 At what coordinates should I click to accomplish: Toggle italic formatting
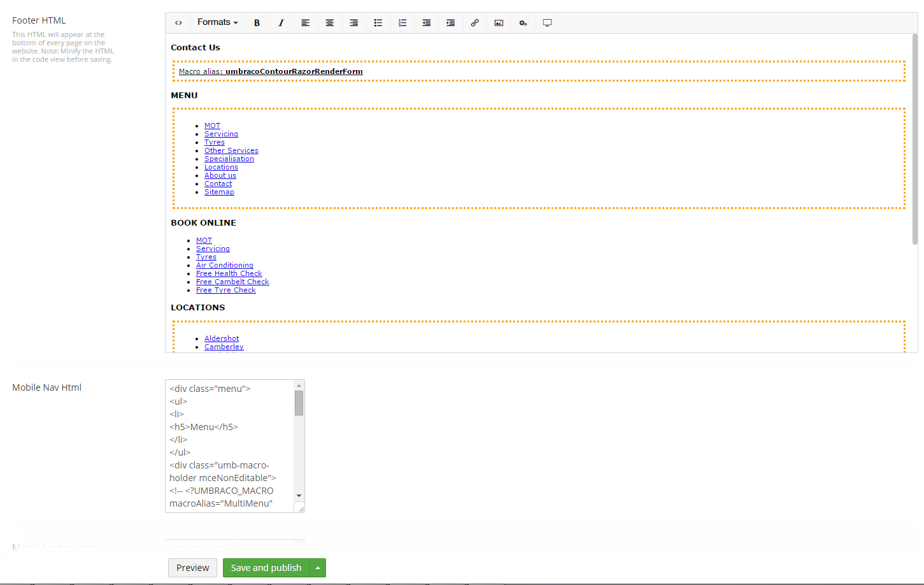tap(281, 23)
